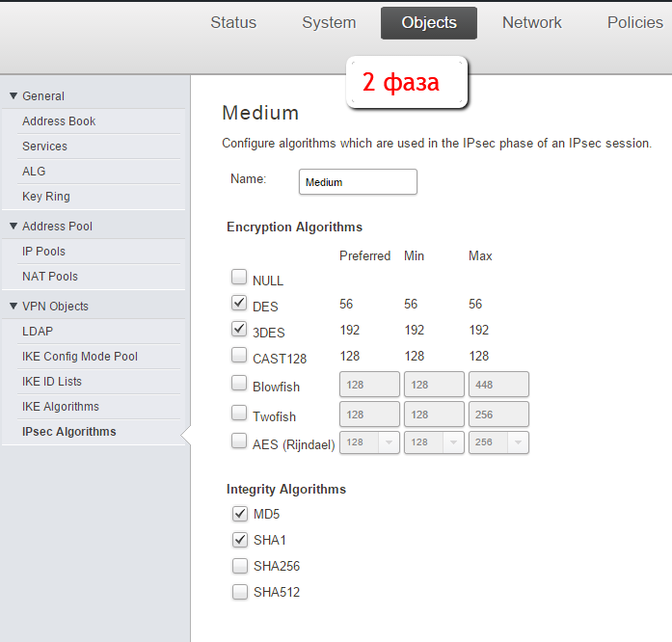Collapse the Address Pool section

click(13, 227)
